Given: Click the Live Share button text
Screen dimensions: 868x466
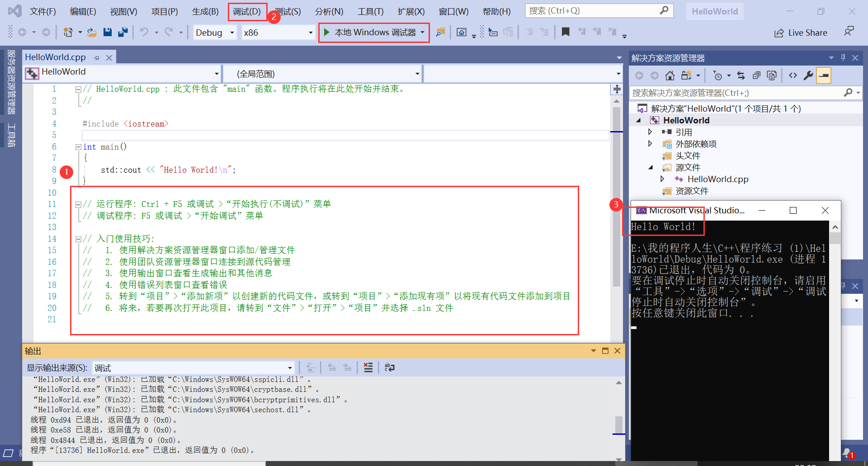Looking at the screenshot, I should tap(807, 33).
